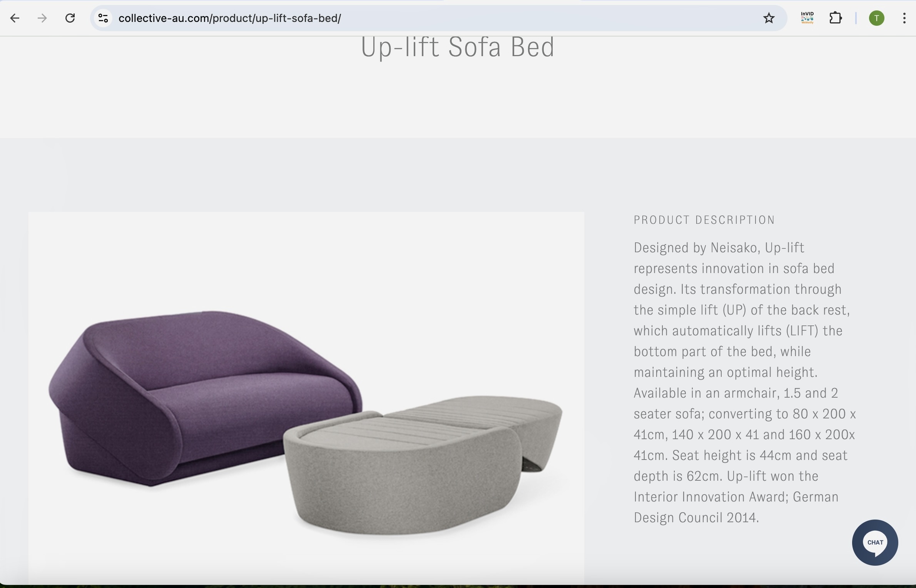The width and height of the screenshot is (916, 588).
Task: Click the 'maintaining an optimal height' line
Action: [x=725, y=372]
